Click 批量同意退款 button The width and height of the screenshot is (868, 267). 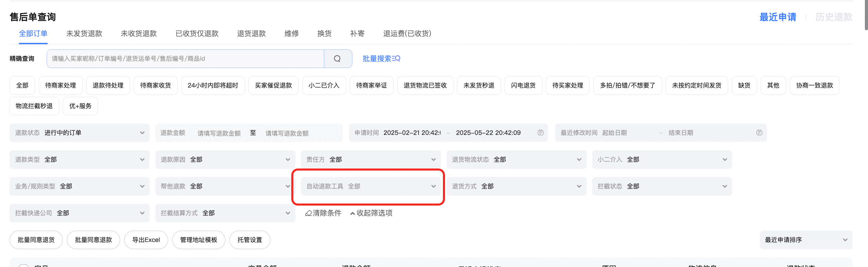pyautogui.click(x=94, y=240)
